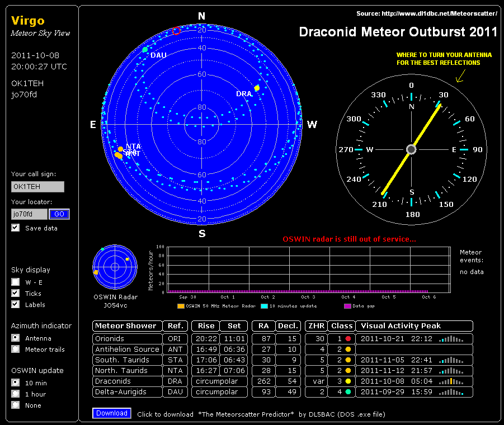Click the Delta-Aurigids activity bar graph
This screenshot has height=425, width=504.
pos(451,391)
